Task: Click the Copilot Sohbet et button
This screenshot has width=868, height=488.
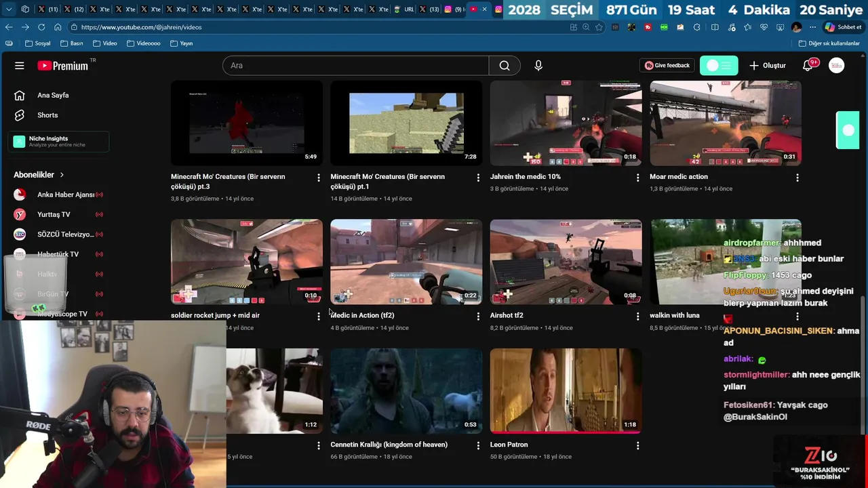Action: [843, 27]
